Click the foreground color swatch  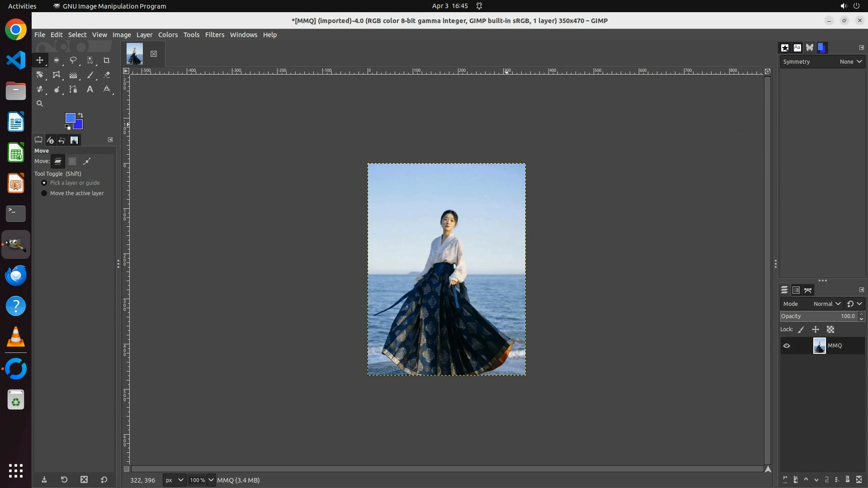pyautogui.click(x=70, y=117)
